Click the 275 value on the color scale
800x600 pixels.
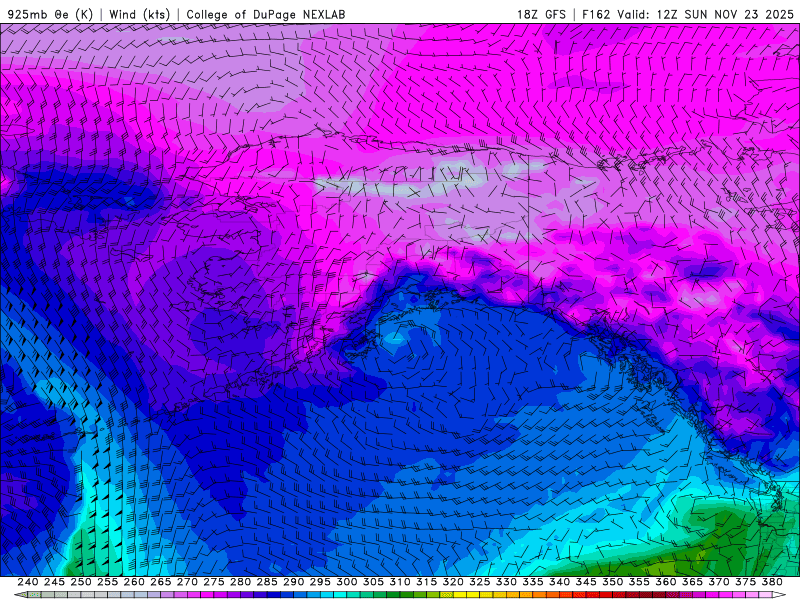[214, 582]
